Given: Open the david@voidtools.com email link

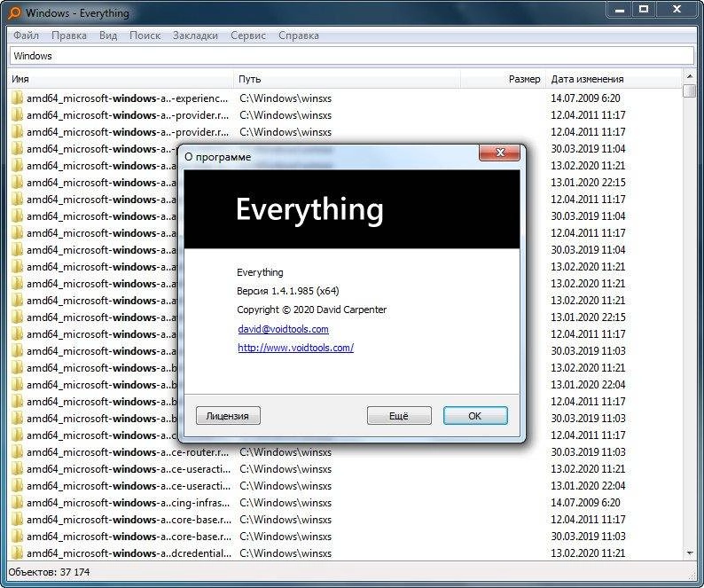Looking at the screenshot, I should pos(283,329).
